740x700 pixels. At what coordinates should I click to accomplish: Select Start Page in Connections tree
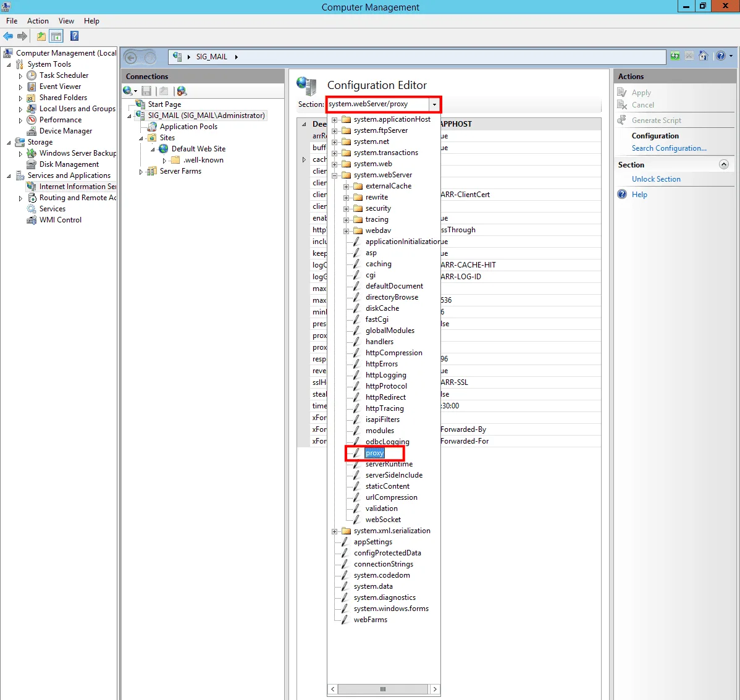click(x=164, y=104)
